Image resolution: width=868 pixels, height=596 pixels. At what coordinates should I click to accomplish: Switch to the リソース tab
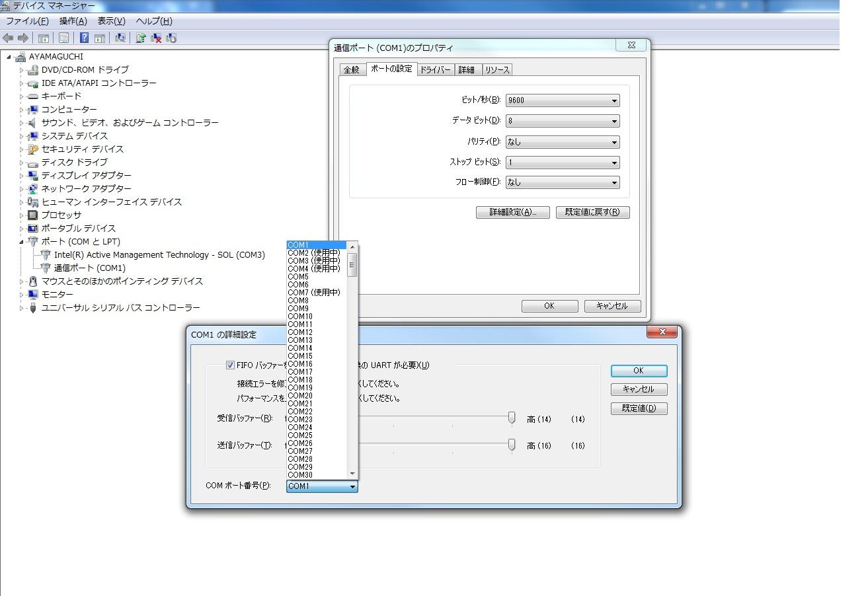coord(496,70)
